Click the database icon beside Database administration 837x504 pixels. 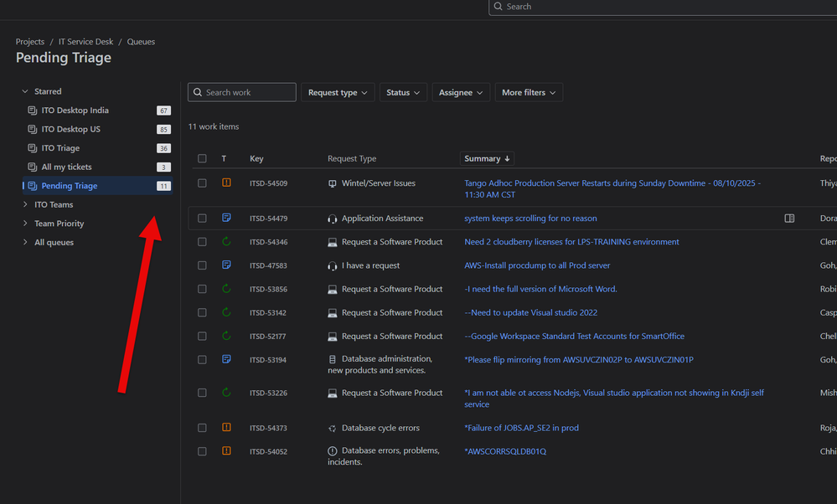[x=332, y=359]
